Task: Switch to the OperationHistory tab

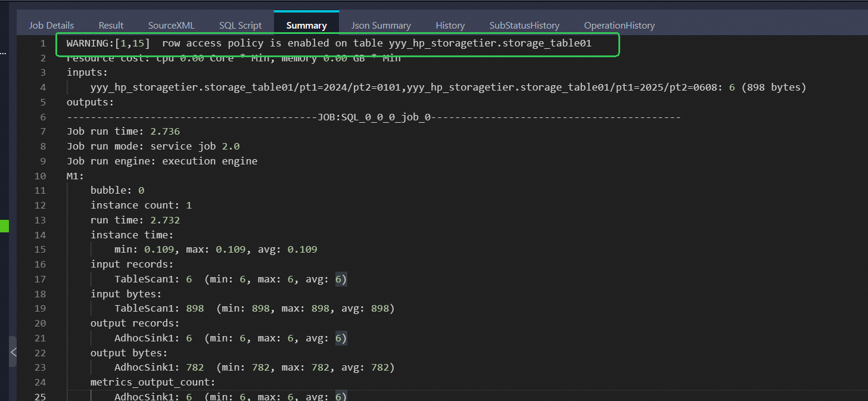Action: pyautogui.click(x=619, y=25)
